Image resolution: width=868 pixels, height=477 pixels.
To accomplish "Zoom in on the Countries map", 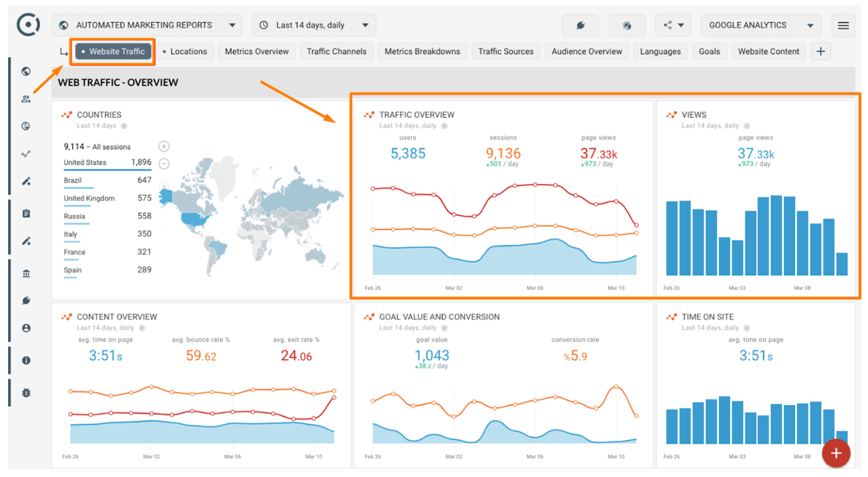I will (164, 146).
